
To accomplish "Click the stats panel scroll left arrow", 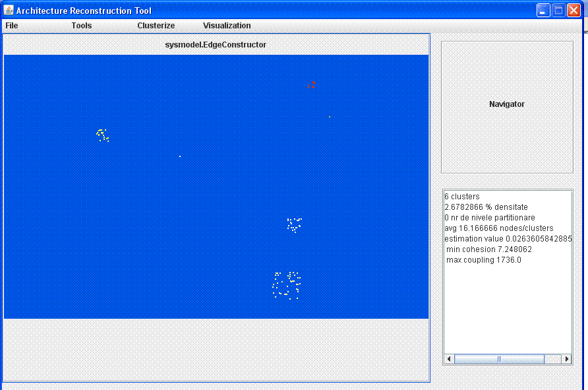I will tap(450, 360).
